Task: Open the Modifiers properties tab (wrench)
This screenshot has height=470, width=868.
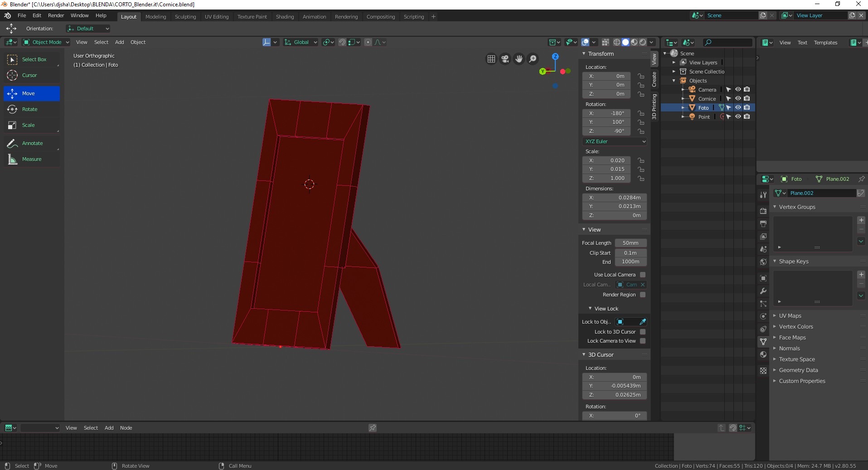Action: point(763,291)
